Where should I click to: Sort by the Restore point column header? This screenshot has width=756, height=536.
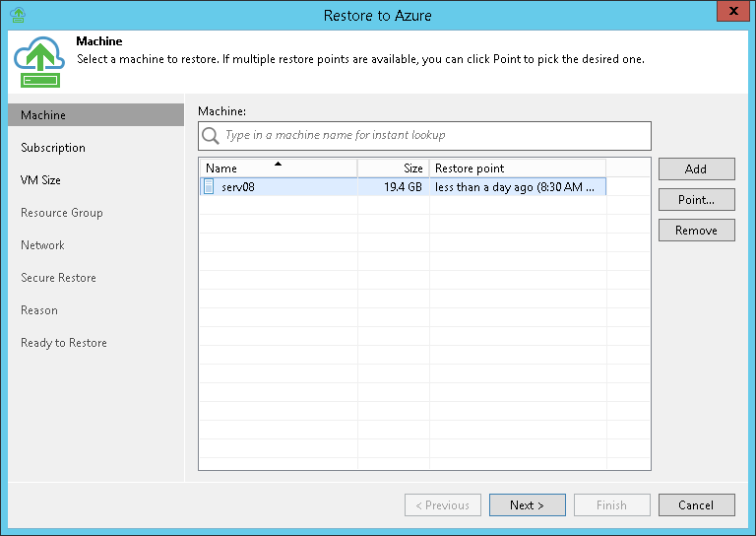pyautogui.click(x=518, y=168)
